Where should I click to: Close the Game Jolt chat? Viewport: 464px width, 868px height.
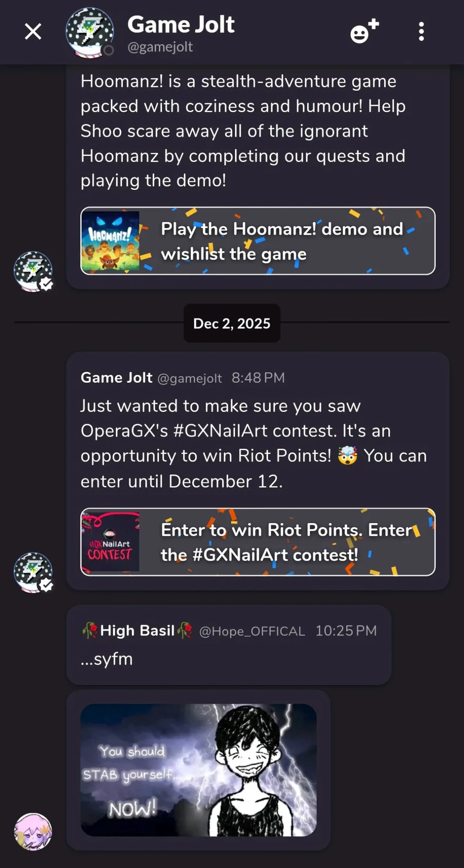tap(33, 32)
